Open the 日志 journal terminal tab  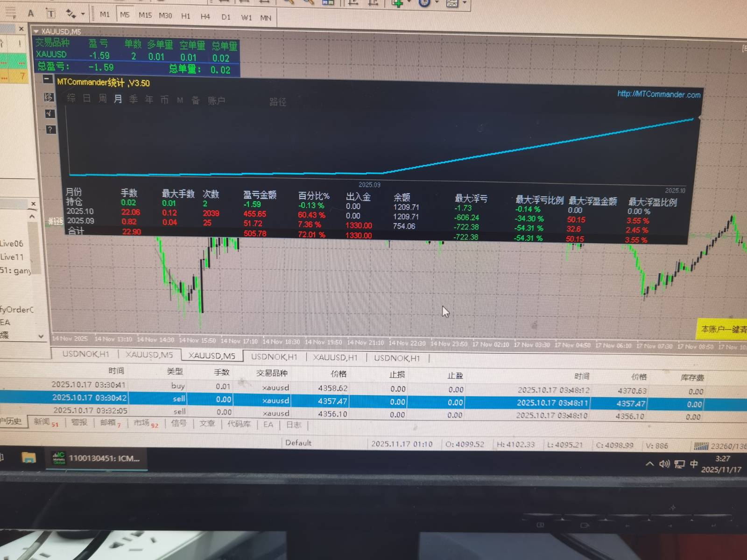point(294,425)
